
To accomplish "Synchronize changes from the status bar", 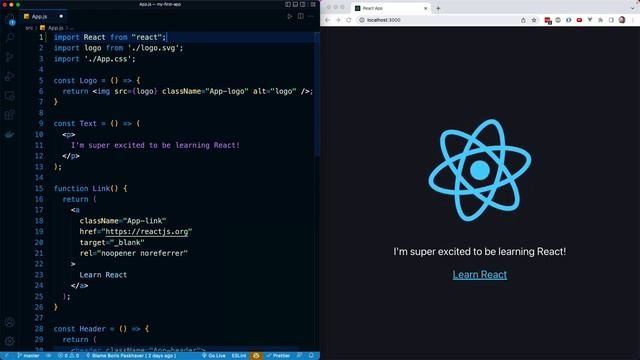I will point(49,356).
